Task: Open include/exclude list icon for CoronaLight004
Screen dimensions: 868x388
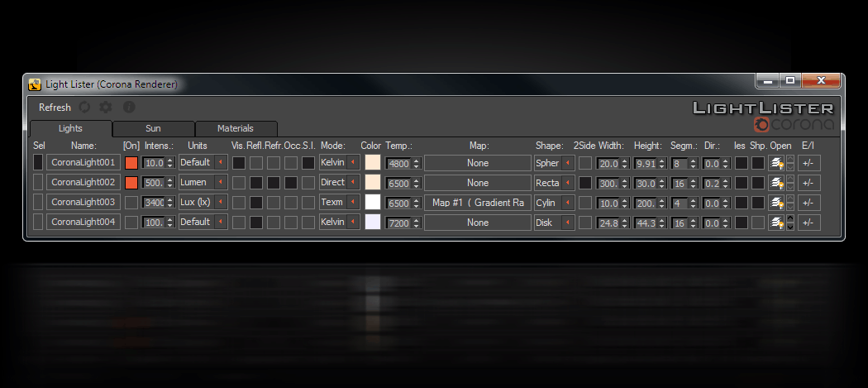Action: click(x=776, y=223)
